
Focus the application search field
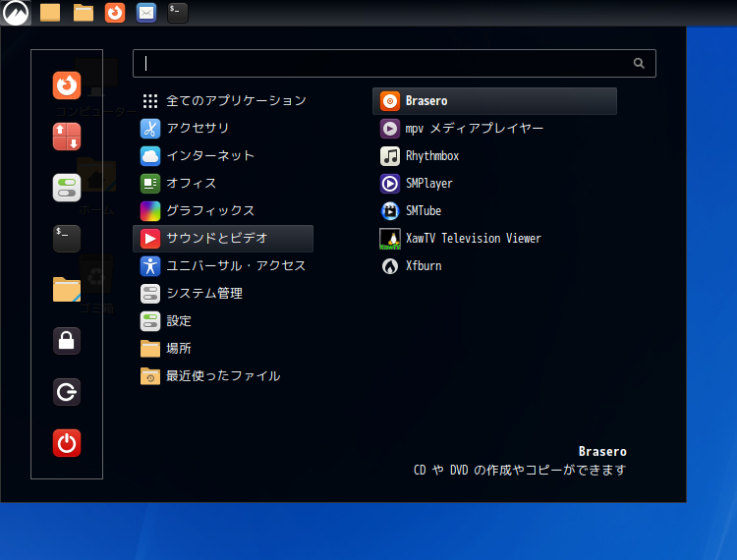click(394, 64)
